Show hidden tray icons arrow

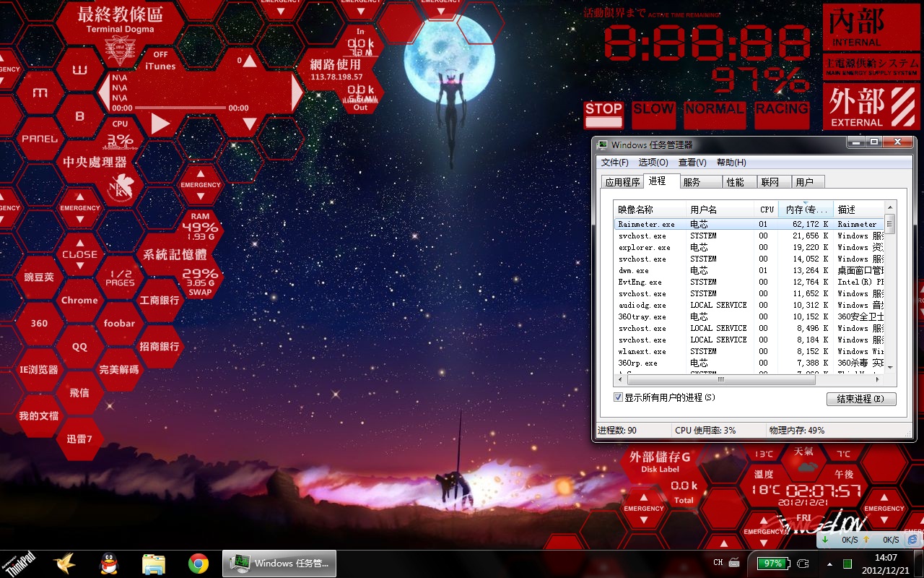pos(829,564)
